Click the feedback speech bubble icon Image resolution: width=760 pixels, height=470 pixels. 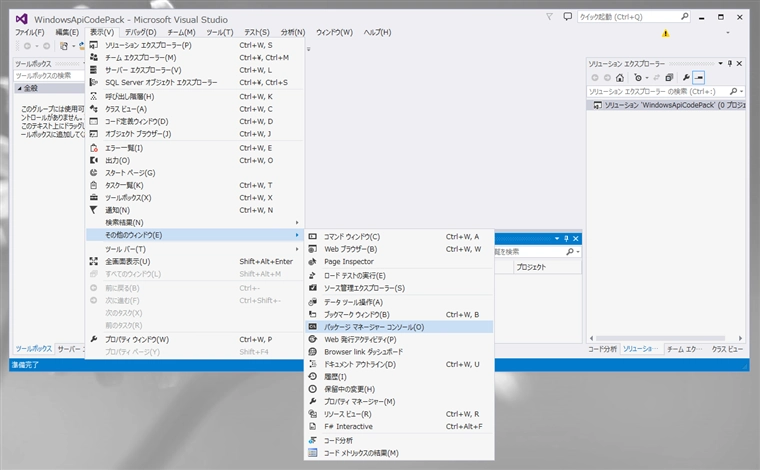point(567,17)
